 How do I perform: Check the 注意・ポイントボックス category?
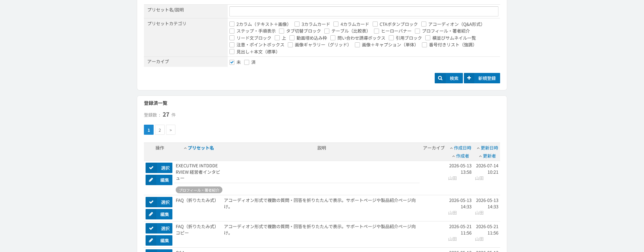pyautogui.click(x=232, y=45)
